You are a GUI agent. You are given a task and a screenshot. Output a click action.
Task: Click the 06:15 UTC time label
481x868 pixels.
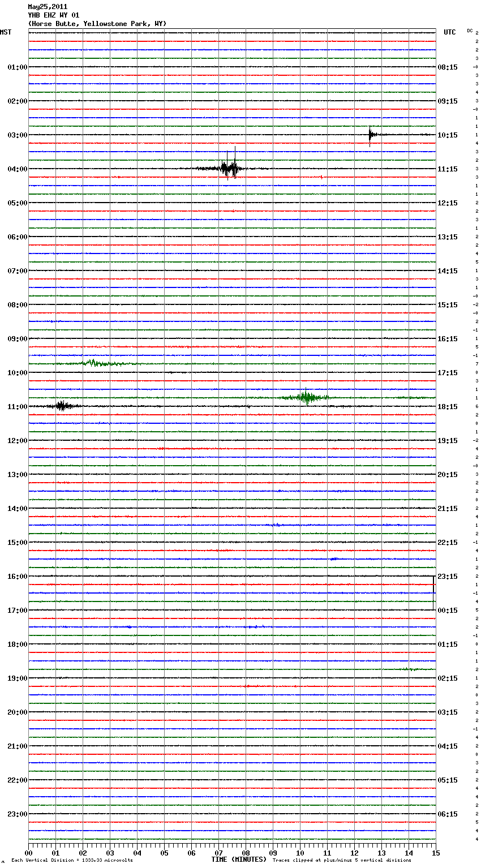click(448, 814)
